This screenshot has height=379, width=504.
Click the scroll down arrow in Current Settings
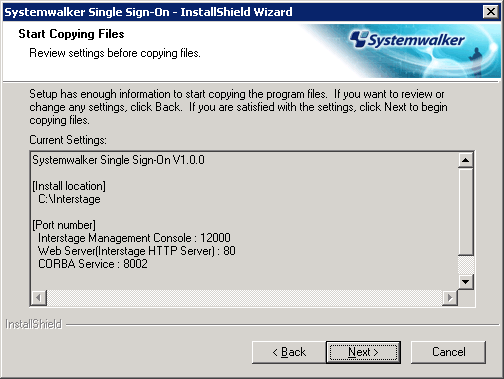tap(466, 282)
